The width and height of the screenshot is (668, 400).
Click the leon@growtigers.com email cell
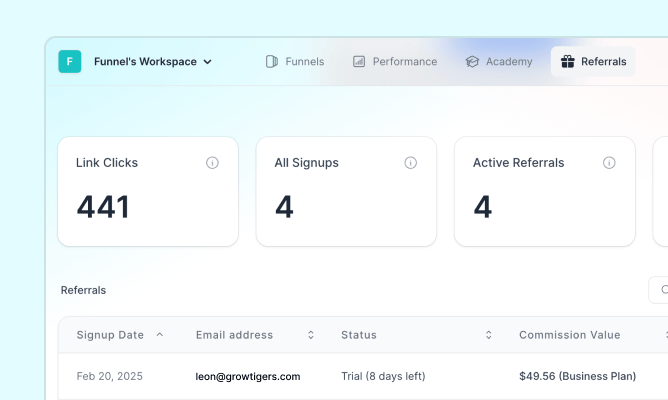tap(248, 377)
